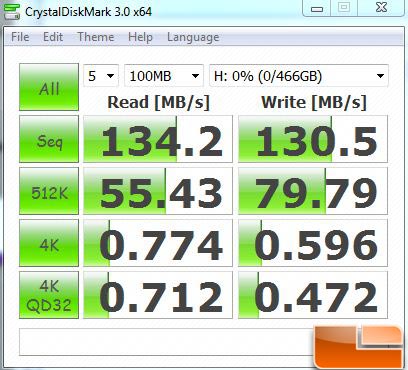
Task: Click the Seq read result 134.2
Action: point(158,139)
